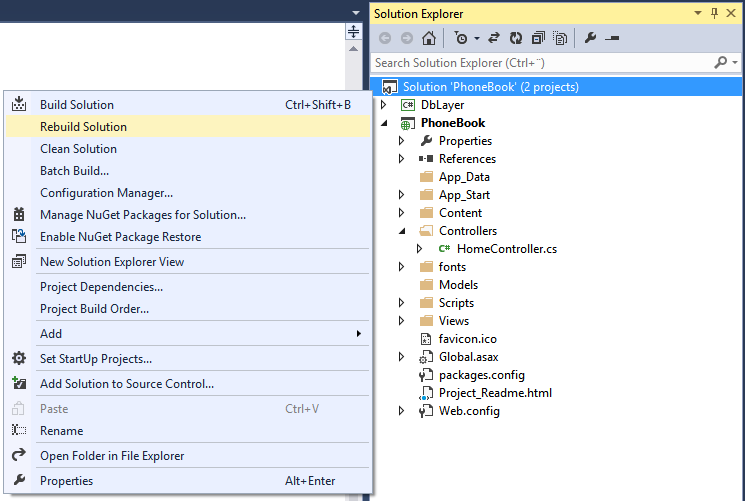Select the App_Data folder

point(464,177)
